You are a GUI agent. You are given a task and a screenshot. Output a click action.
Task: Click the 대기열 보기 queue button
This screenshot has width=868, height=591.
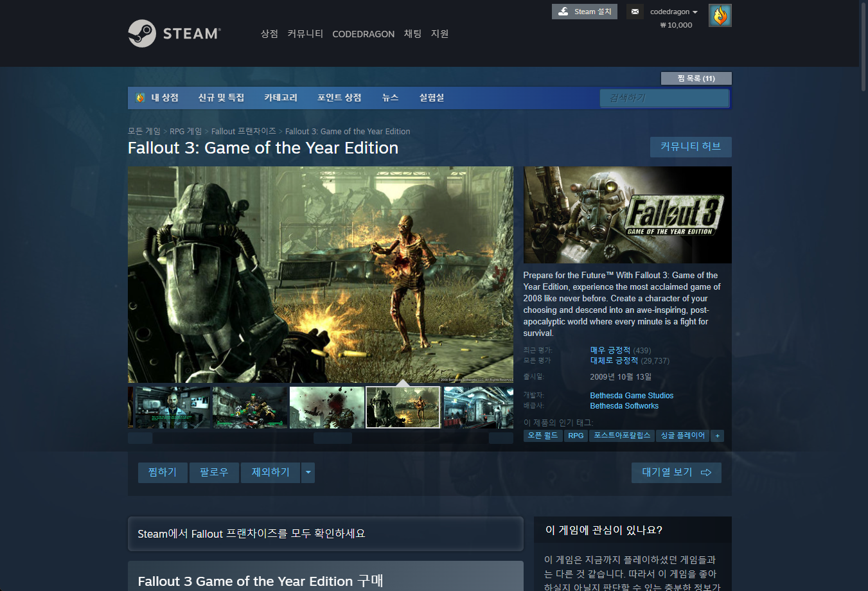[676, 472]
